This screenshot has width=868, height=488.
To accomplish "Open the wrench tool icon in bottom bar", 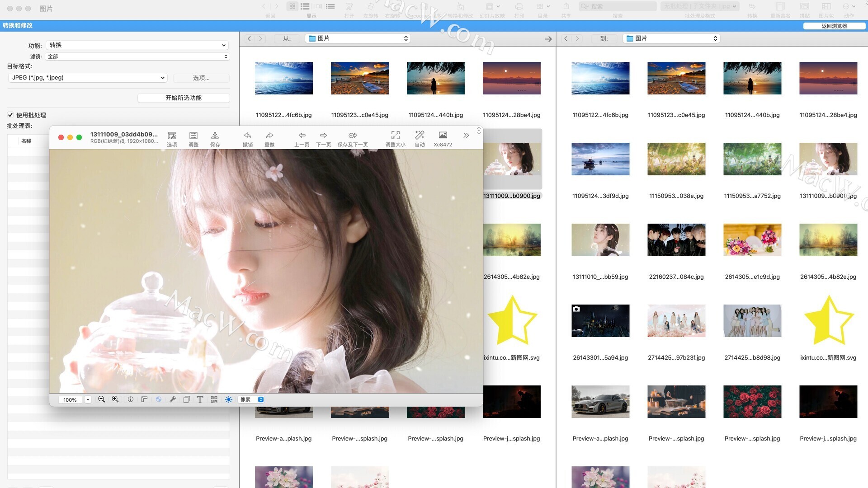I will pyautogui.click(x=173, y=399).
